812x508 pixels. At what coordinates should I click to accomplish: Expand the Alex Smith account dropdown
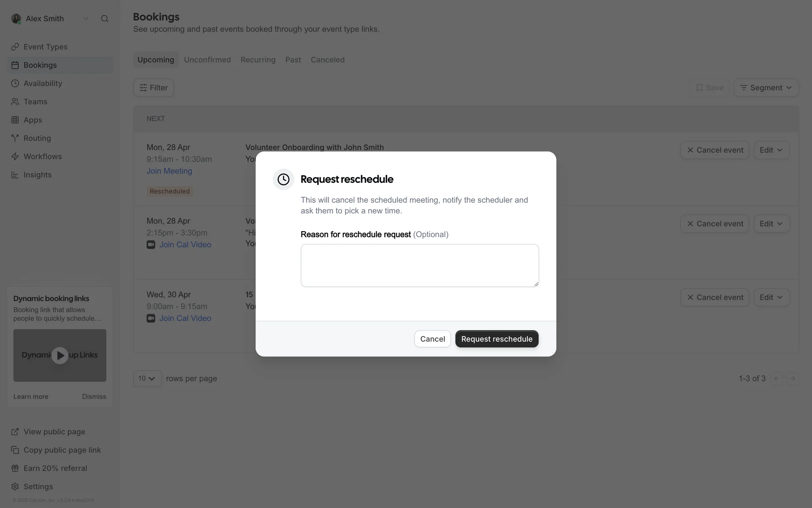pos(86,19)
